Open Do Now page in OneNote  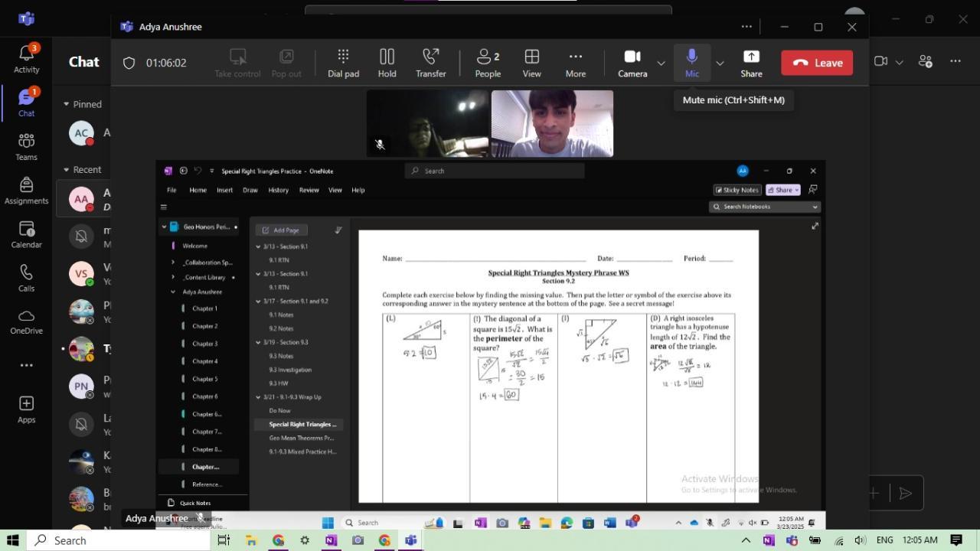pyautogui.click(x=279, y=410)
